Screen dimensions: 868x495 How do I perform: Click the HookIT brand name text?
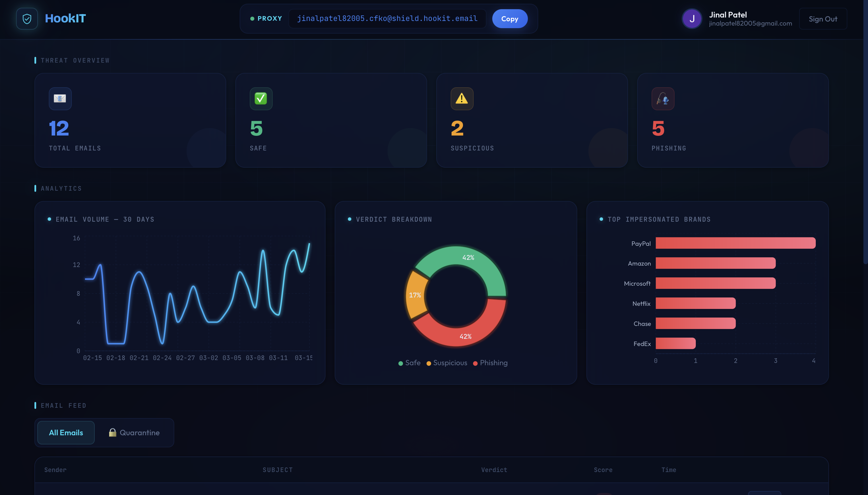click(x=65, y=18)
